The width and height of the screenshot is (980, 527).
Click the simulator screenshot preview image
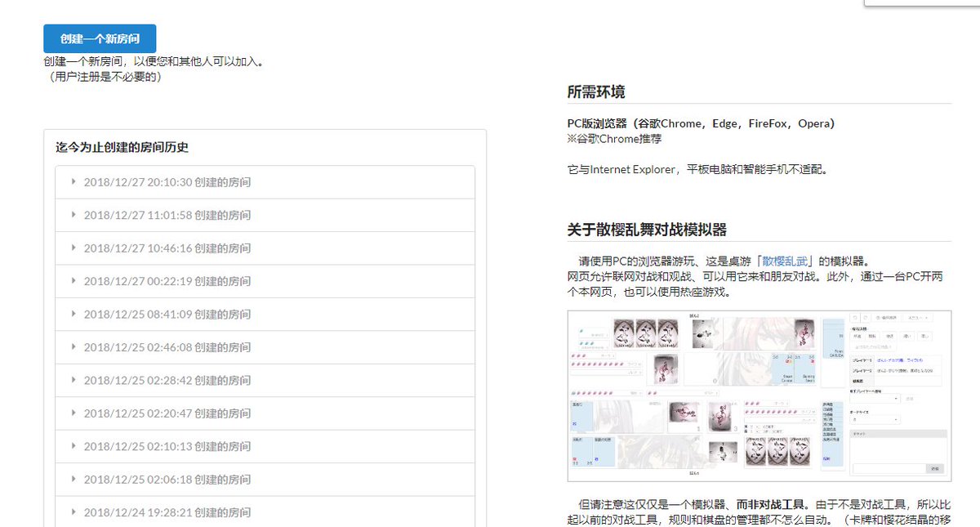[x=759, y=396]
